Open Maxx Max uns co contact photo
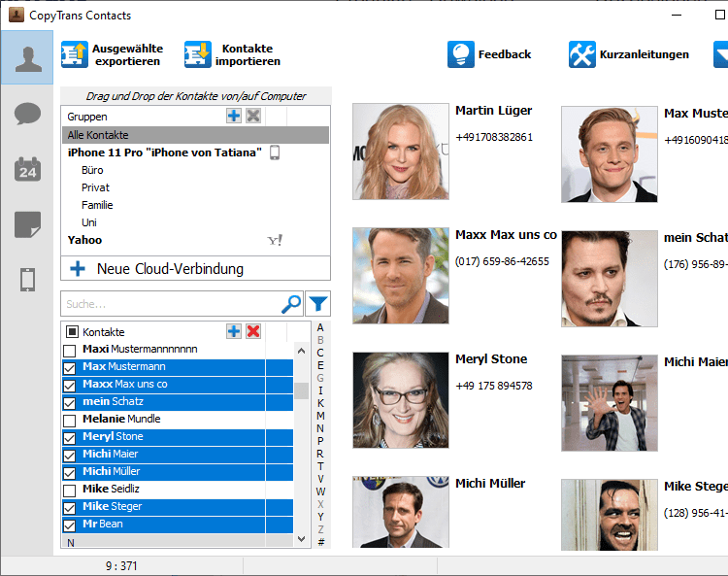728x576 pixels. [x=401, y=276]
